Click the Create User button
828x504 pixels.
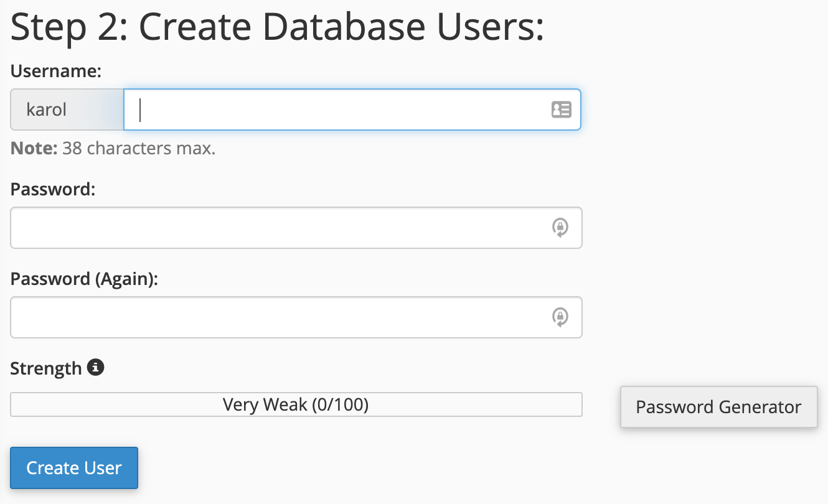click(x=73, y=467)
